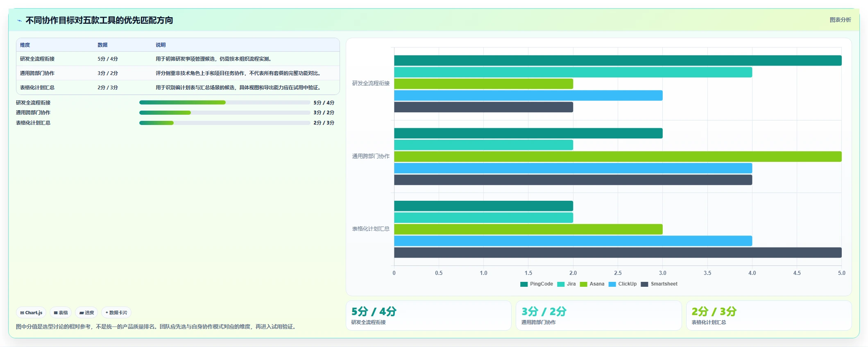Screen dimensions: 868x347
Task: Open the 3分 / 2分 通用跨部门协作 stat card
Action: (x=598, y=315)
